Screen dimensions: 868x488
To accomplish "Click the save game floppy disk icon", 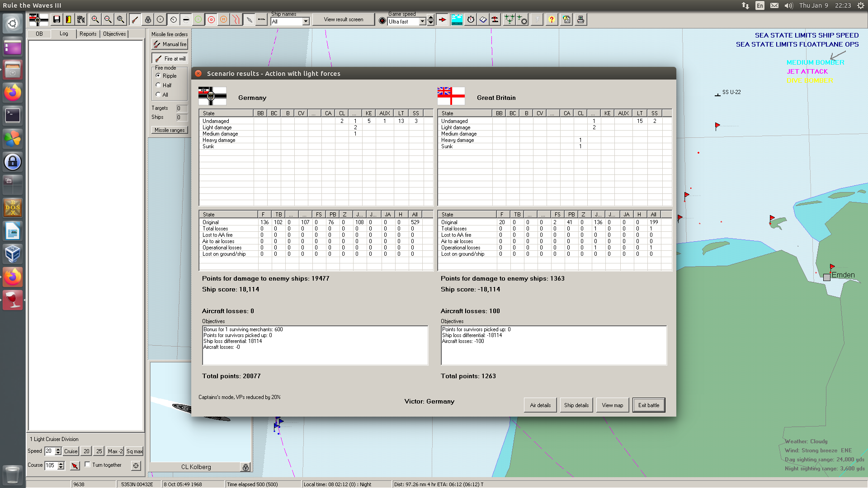I will click(57, 19).
